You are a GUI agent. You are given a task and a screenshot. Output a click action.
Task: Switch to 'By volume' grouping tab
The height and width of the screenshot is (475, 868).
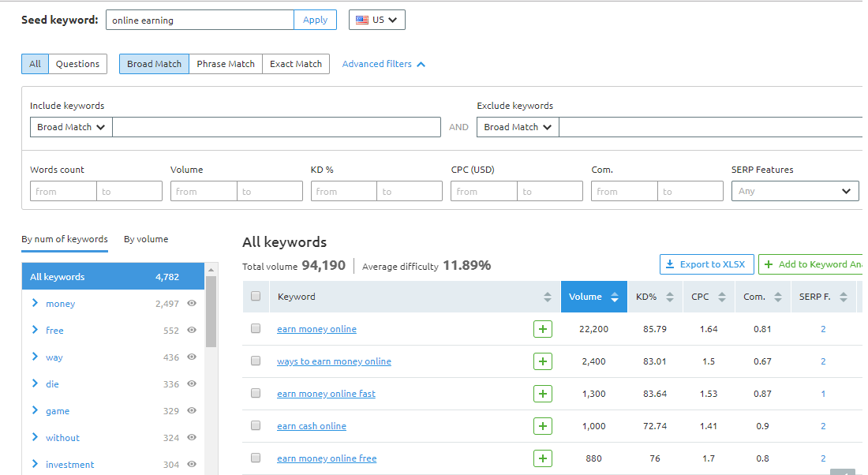[146, 239]
